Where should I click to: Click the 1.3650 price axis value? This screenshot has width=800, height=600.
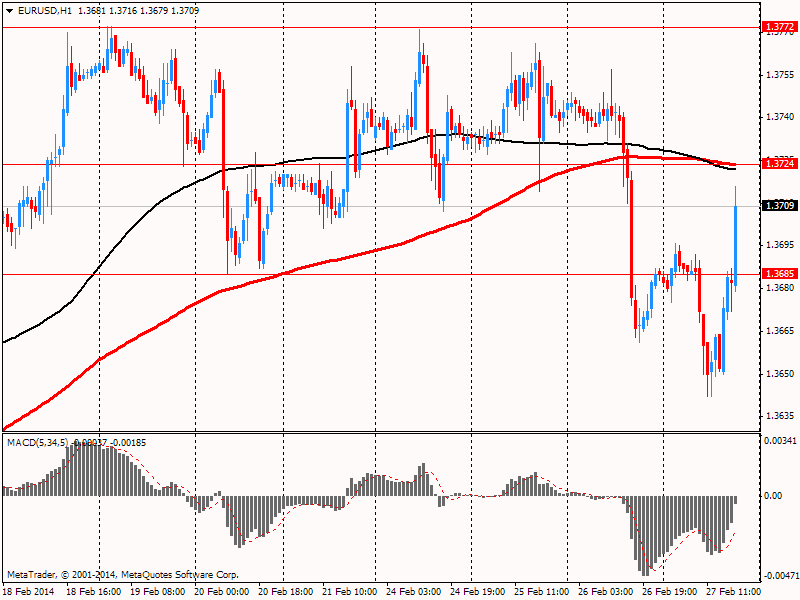click(781, 373)
